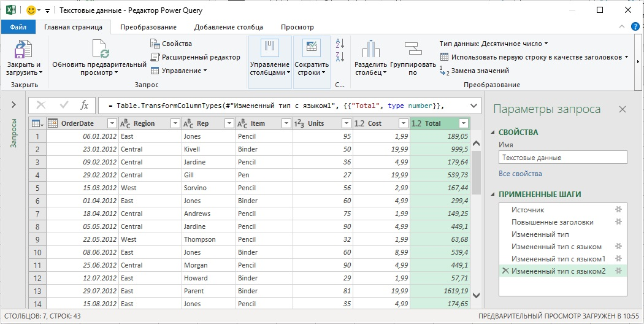Switch to Главная страница tab
This screenshot has width=644, height=324.
point(74,27)
